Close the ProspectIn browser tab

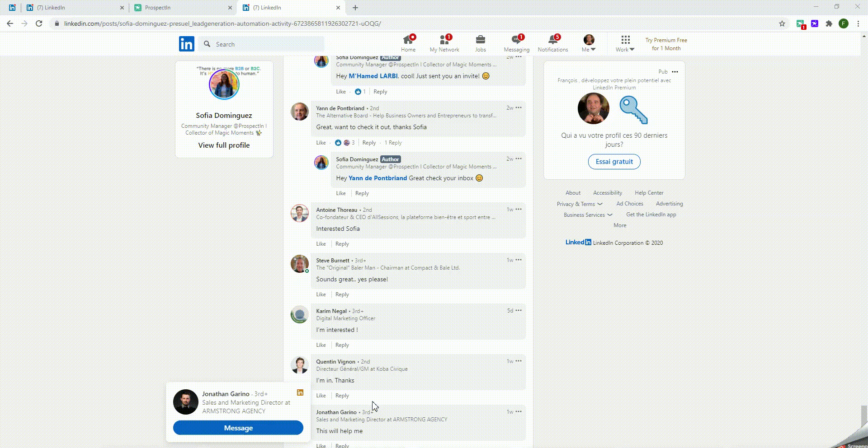coord(230,8)
